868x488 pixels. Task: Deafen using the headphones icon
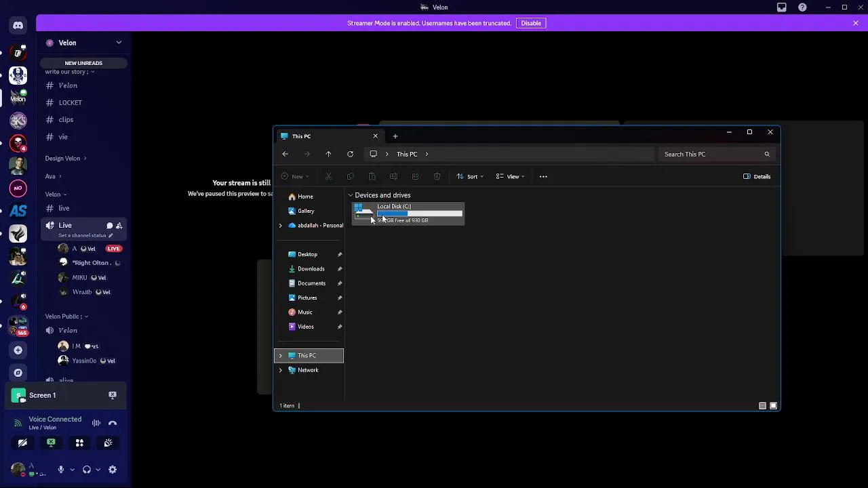(x=87, y=470)
